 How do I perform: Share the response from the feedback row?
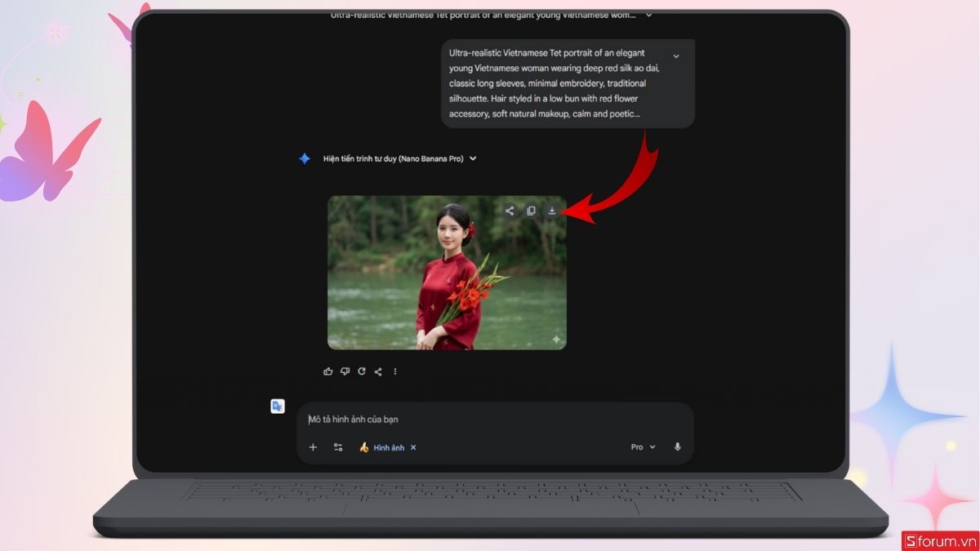point(378,371)
